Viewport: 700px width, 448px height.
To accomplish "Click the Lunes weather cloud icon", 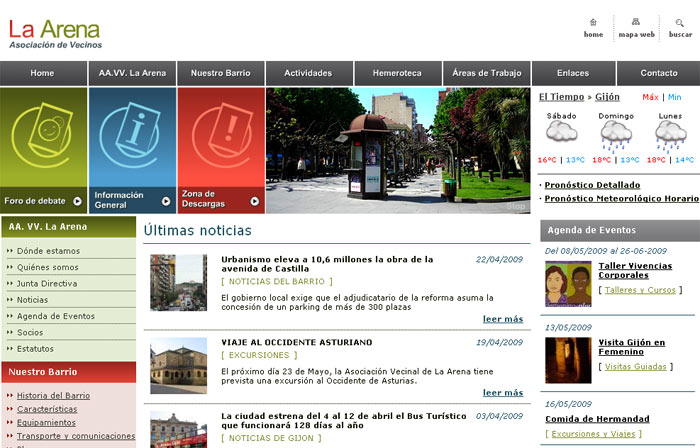I will [x=670, y=135].
